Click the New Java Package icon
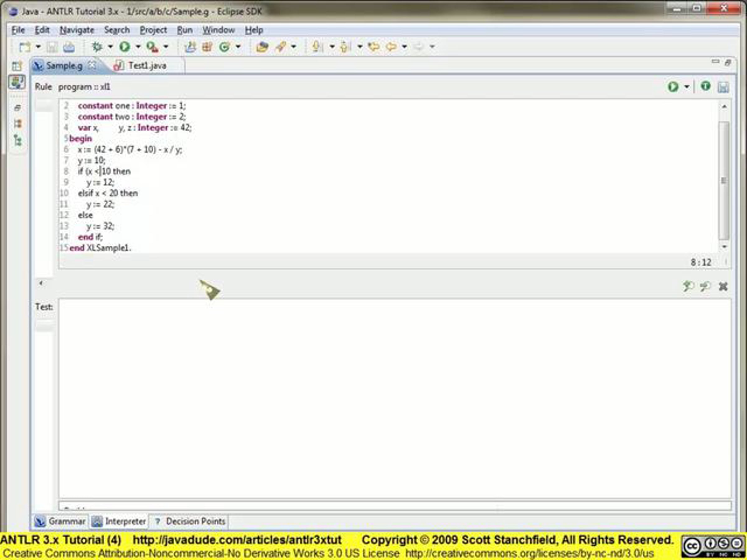This screenshot has width=747, height=560. (x=207, y=47)
